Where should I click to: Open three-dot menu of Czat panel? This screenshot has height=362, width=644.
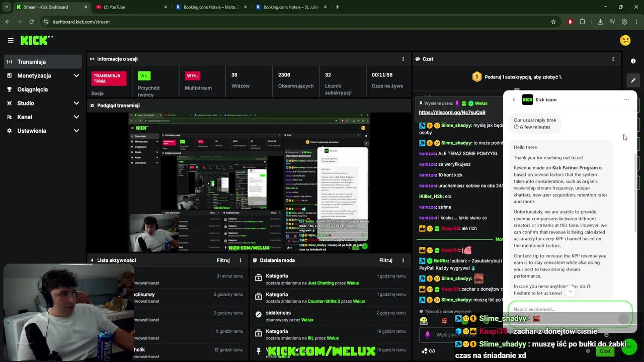[x=613, y=59]
